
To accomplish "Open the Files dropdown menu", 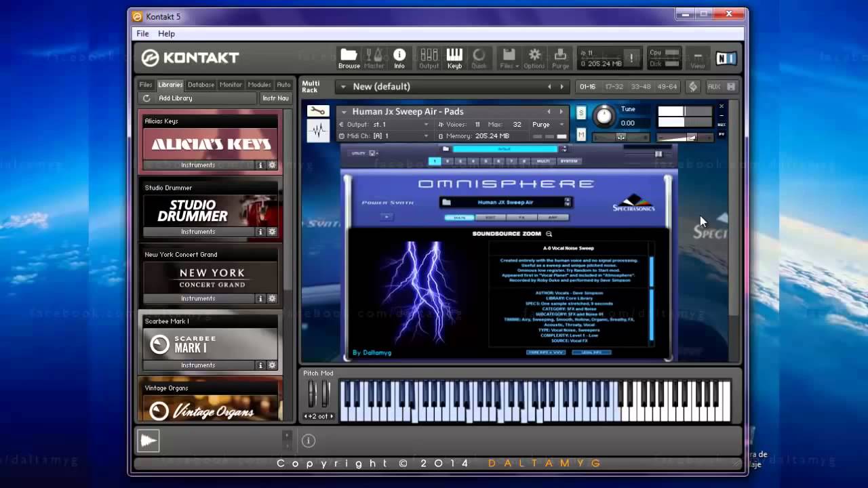I will (x=509, y=58).
